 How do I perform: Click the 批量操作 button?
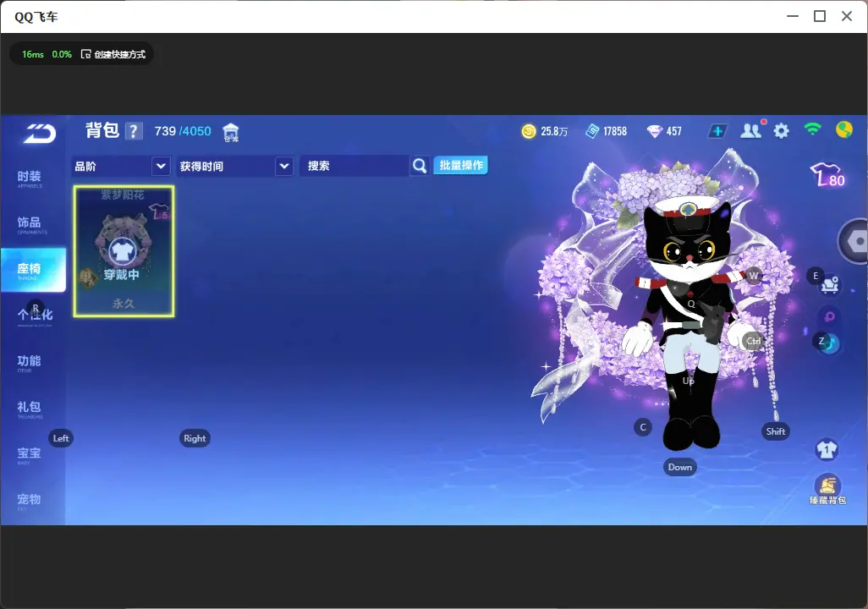[460, 165]
